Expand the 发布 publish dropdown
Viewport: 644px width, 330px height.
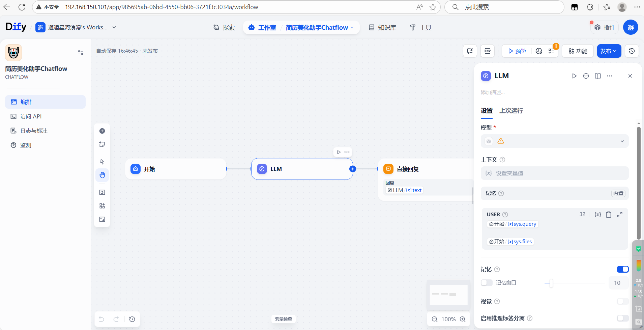tap(615, 51)
